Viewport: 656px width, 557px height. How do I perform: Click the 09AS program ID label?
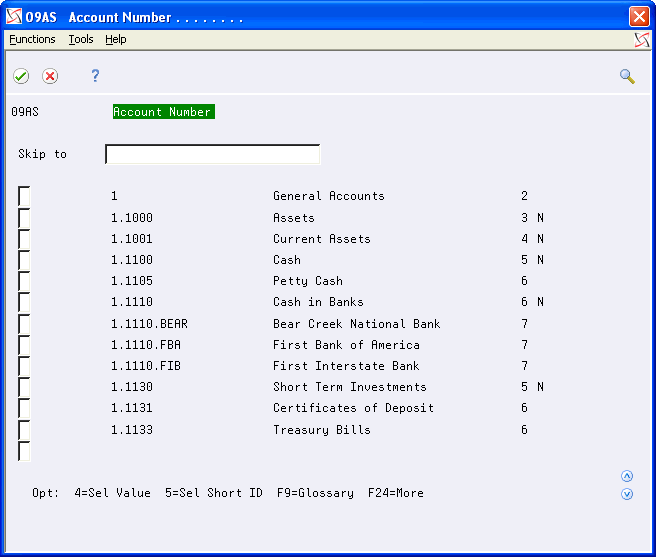[x=25, y=112]
